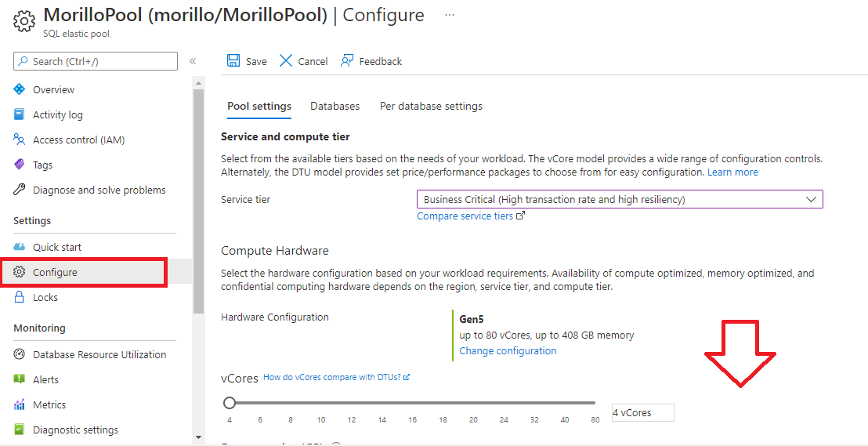The height and width of the screenshot is (446, 868).
Task: Click the vCores slider track at 40
Action: click(565, 403)
